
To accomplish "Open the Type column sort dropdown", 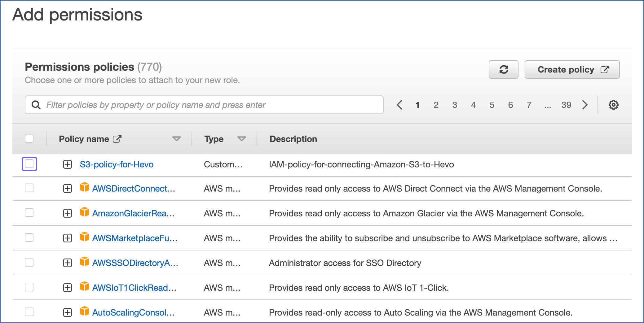I will tap(242, 139).
